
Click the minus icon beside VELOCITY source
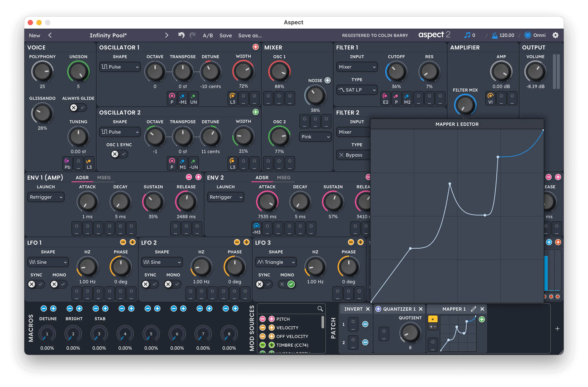click(x=262, y=328)
